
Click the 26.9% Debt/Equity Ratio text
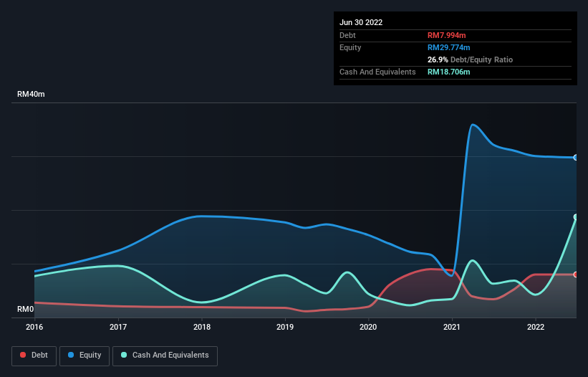coord(471,59)
